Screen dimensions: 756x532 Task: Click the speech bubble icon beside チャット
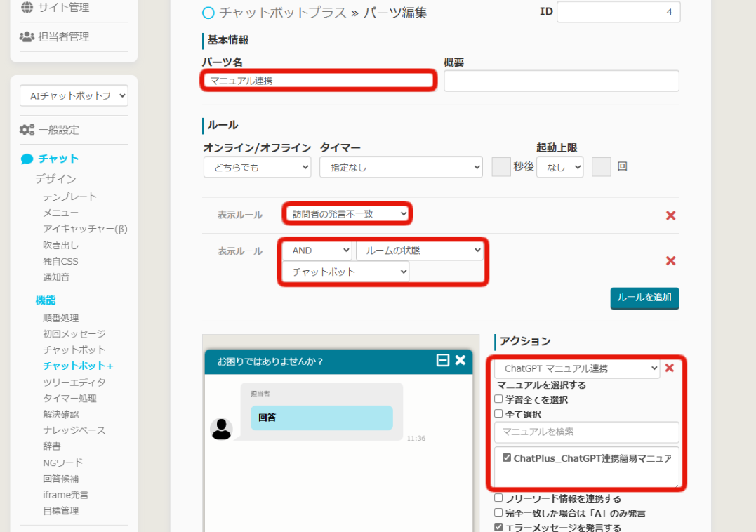tap(27, 159)
